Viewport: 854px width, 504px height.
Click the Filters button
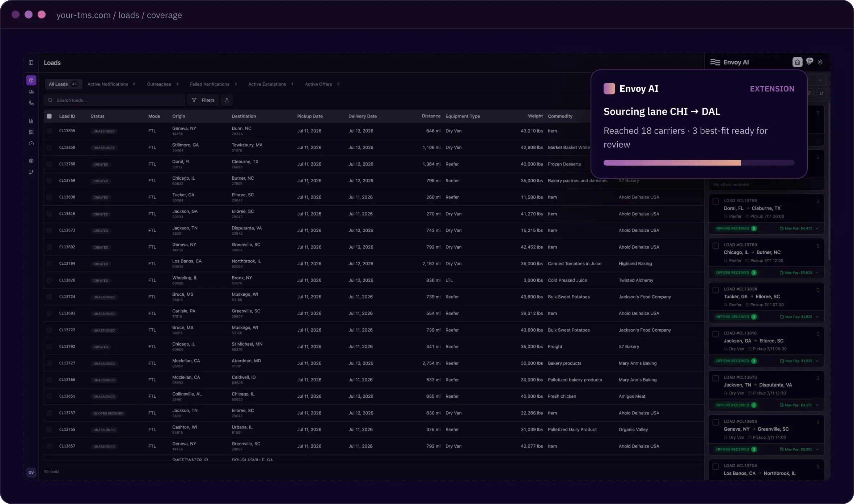click(203, 100)
